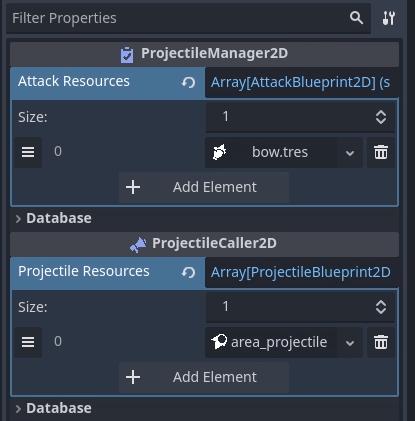Add Element to Attack Resources array
Screen dimensions: 415x421
[204, 187]
